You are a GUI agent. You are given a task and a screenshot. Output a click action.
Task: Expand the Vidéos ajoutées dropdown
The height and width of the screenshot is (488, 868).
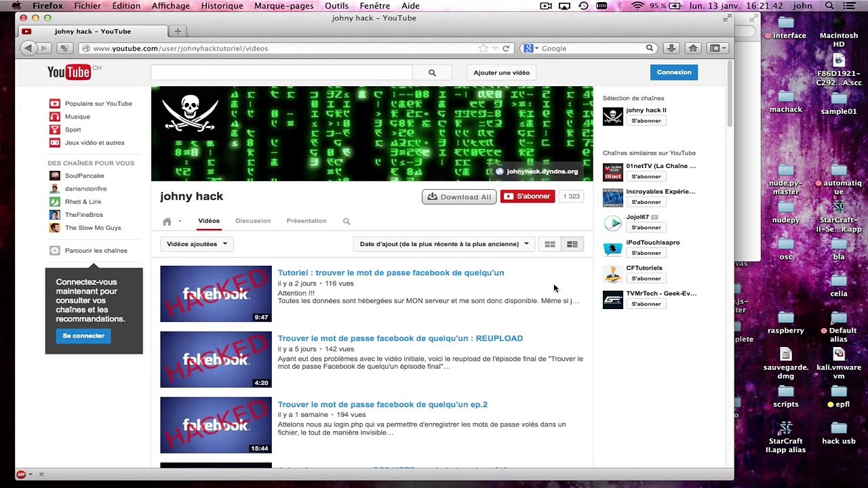tap(197, 244)
